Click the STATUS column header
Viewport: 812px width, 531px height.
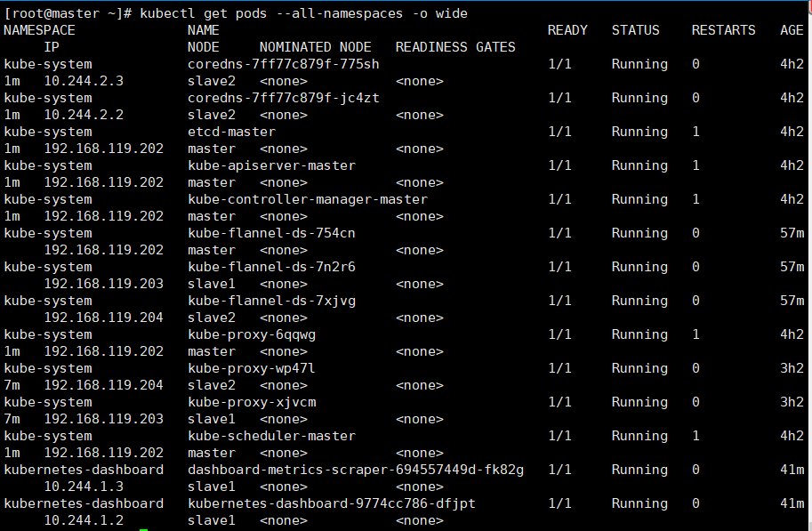coord(635,30)
